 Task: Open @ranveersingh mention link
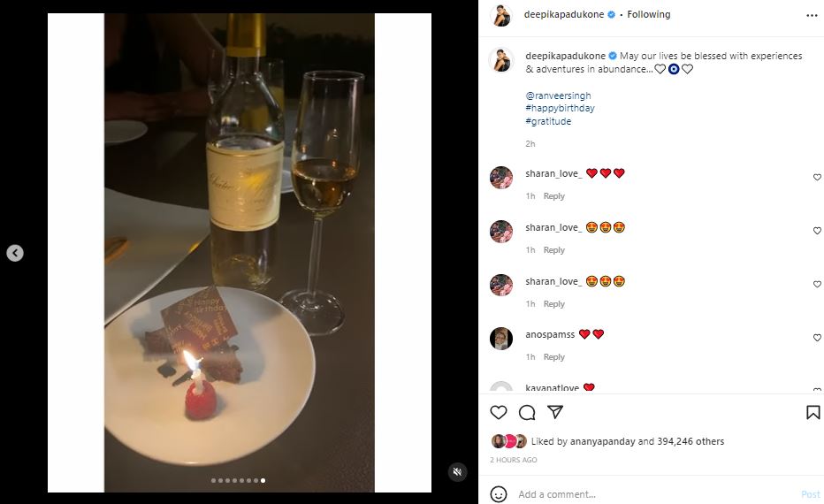pos(558,95)
